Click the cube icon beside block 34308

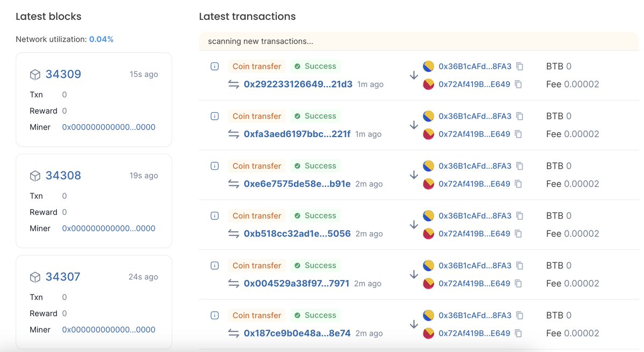click(x=35, y=176)
